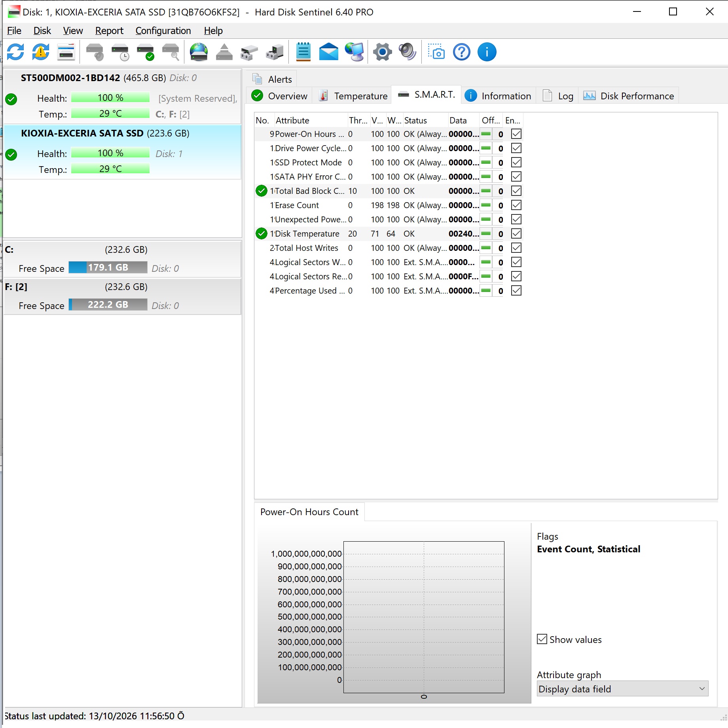728x728 pixels.
Task: Switch to the Overview tab
Action: click(279, 96)
